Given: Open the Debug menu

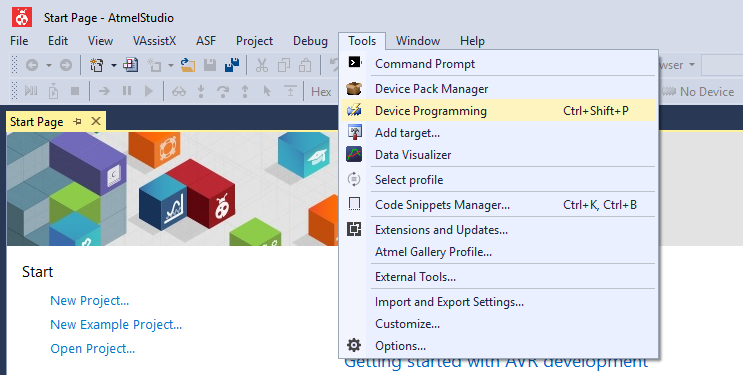Looking at the screenshot, I should point(310,41).
